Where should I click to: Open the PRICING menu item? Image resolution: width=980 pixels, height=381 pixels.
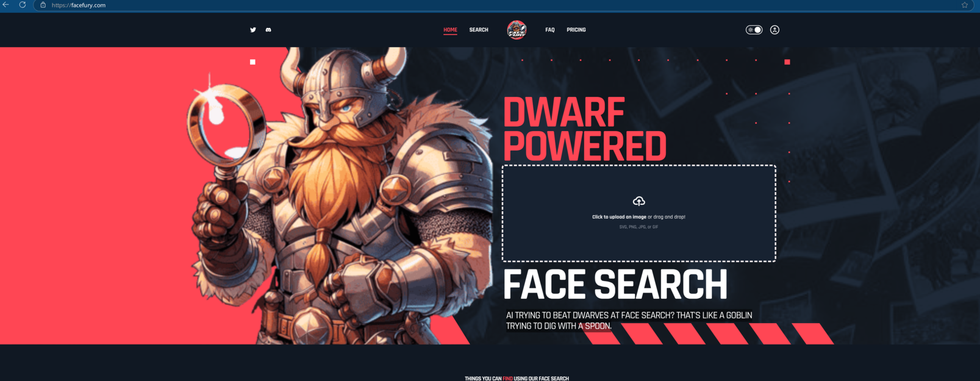[x=576, y=30]
